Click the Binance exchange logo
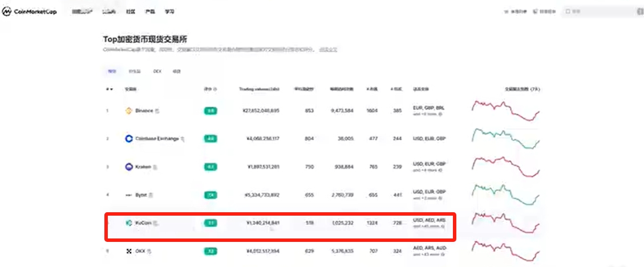This screenshot has width=644, height=267. click(128, 111)
